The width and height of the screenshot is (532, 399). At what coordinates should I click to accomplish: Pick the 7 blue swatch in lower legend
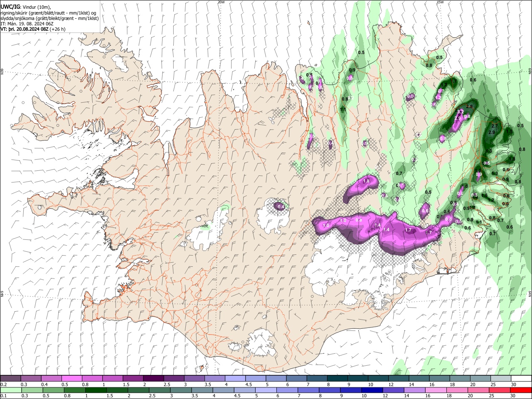point(308,390)
